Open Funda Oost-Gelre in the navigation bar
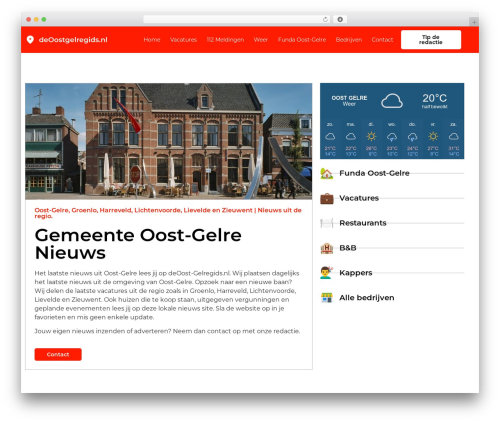The image size is (500, 423). [x=302, y=40]
